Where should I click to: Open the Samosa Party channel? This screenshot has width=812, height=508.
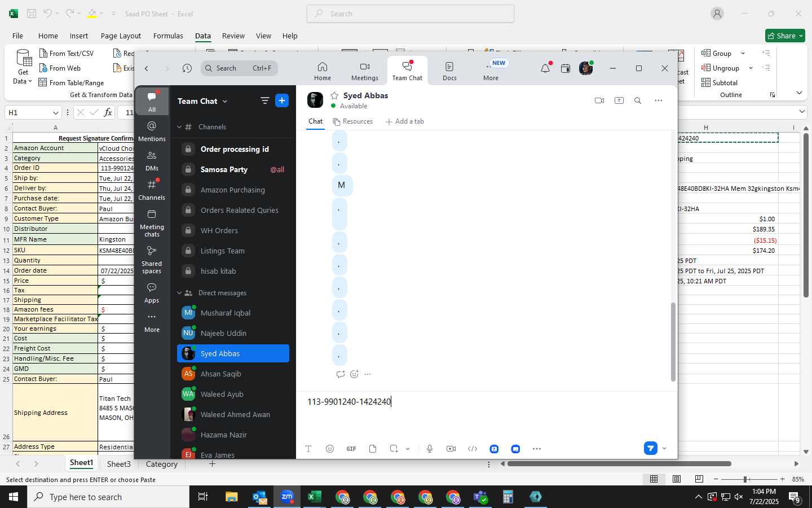[233, 169]
